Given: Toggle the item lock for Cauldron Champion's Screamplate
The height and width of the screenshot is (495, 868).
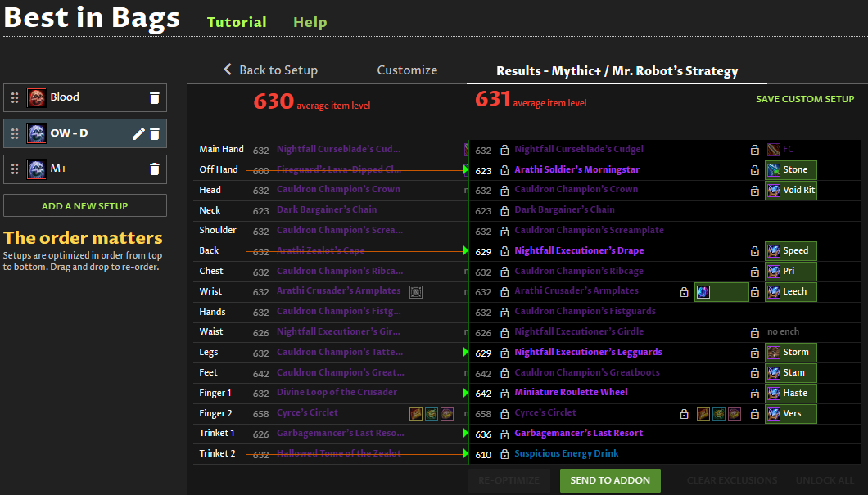Looking at the screenshot, I should pyautogui.click(x=504, y=232).
